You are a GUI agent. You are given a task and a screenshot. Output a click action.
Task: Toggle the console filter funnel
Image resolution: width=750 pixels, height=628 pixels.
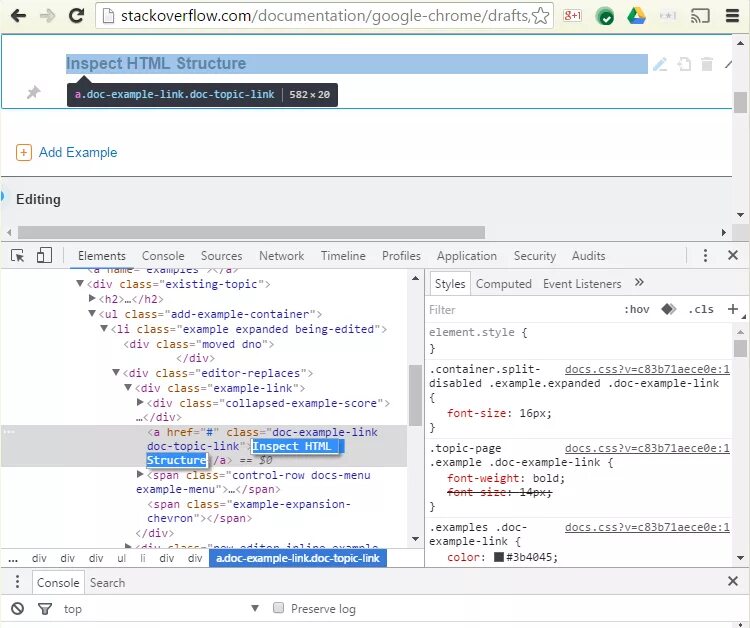[45, 609]
